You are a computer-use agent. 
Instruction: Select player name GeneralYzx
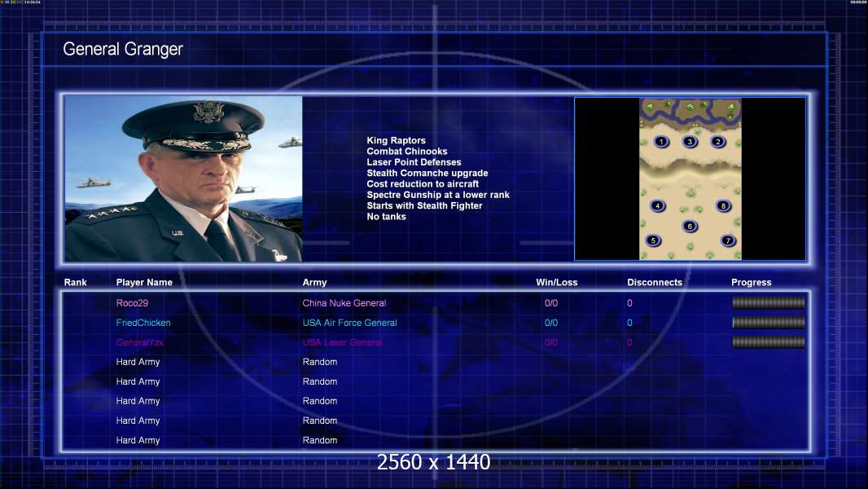click(139, 342)
